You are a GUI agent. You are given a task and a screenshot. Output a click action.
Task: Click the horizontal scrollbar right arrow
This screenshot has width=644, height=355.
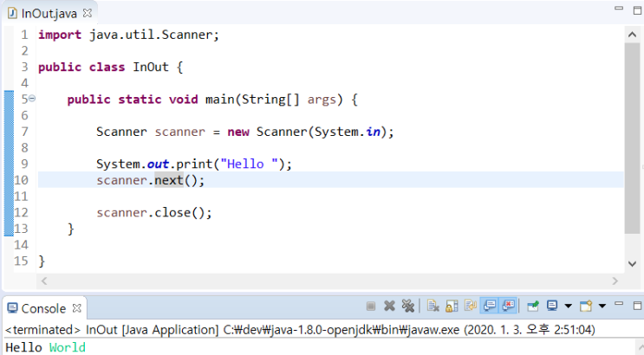tap(615, 281)
